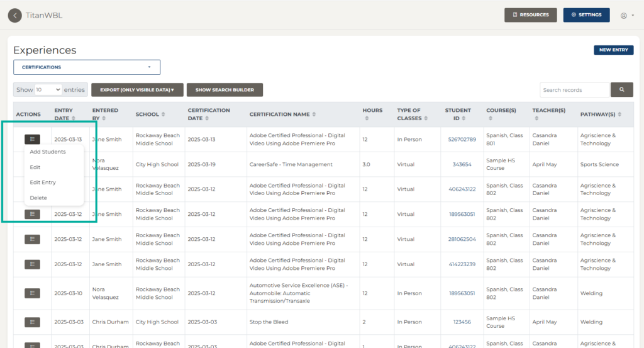This screenshot has width=644, height=348.
Task: Sort by Entry Date column arrows
Action: pos(74,118)
